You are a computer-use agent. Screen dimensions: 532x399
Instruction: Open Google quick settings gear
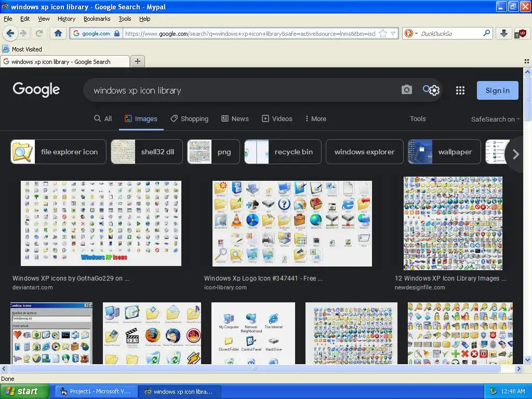point(434,90)
